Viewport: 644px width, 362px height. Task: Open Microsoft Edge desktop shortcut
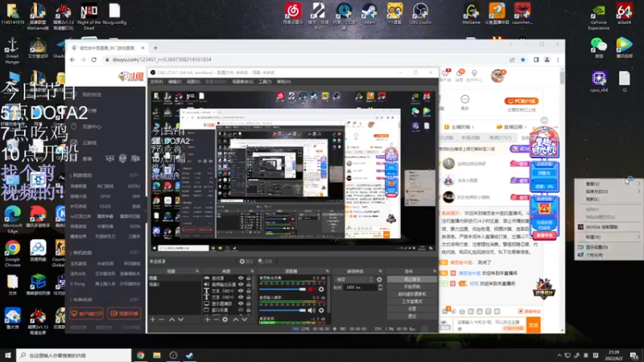pyautogui.click(x=12, y=219)
